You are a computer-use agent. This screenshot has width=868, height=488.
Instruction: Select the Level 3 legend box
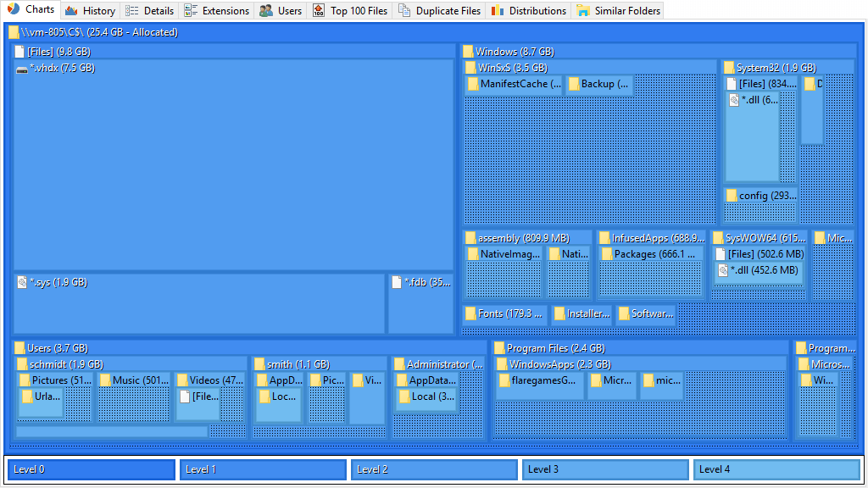pyautogui.click(x=605, y=469)
